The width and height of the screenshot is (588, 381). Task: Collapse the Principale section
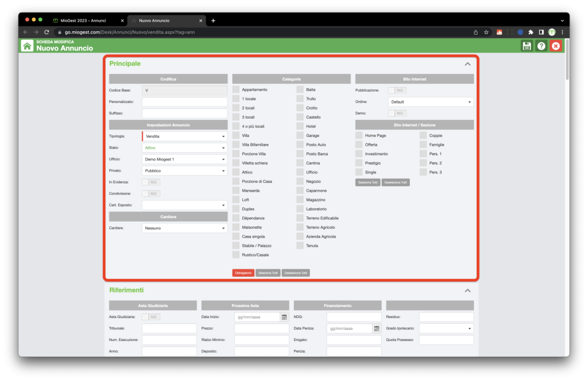click(x=467, y=64)
